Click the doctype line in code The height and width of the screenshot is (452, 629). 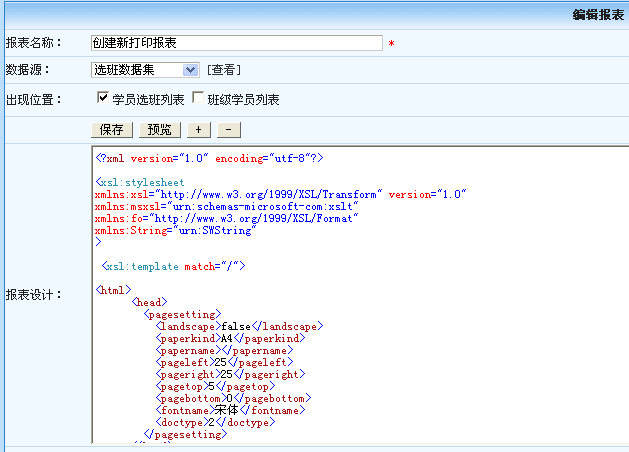(x=218, y=422)
